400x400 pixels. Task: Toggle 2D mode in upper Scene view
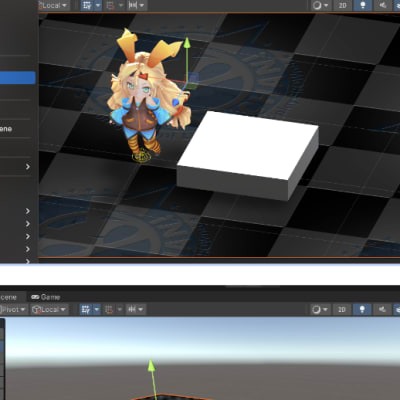click(342, 5)
